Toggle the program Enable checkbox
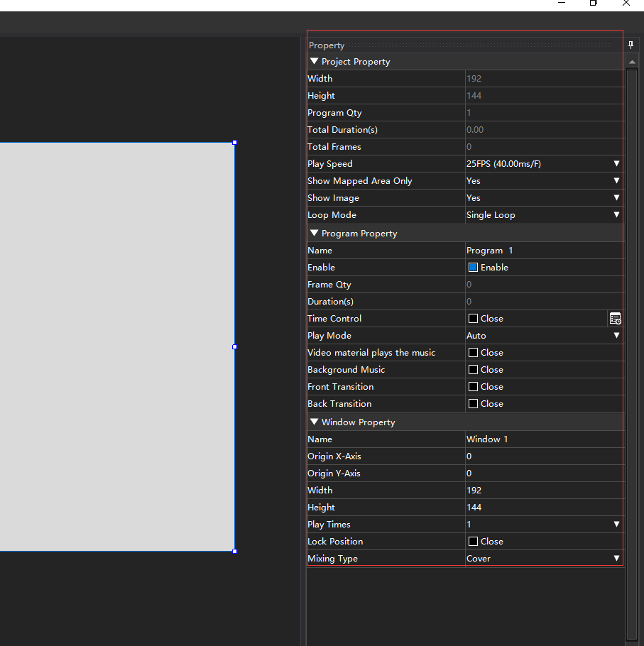The width and height of the screenshot is (644, 646). tap(473, 268)
